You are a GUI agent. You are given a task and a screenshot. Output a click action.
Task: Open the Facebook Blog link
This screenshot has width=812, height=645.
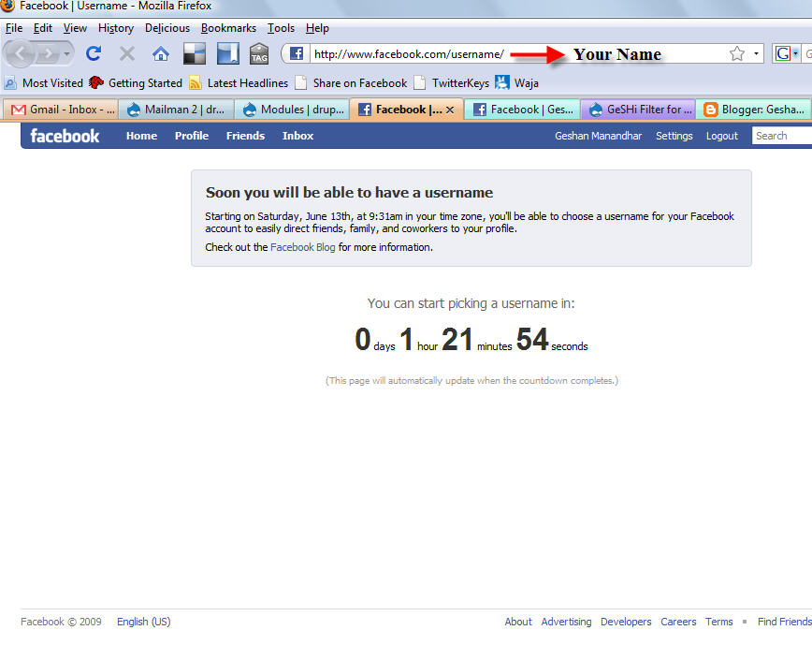tap(303, 247)
